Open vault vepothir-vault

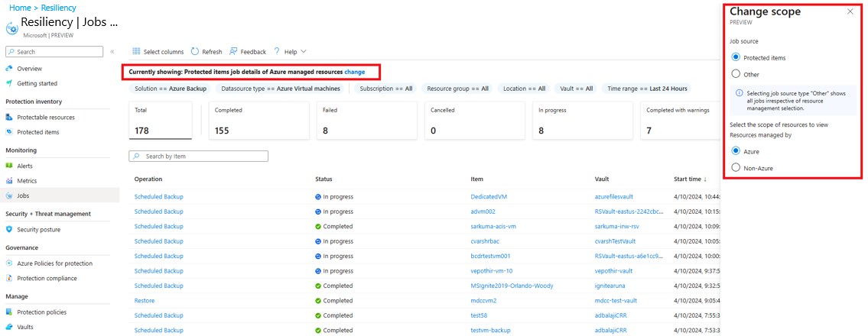pos(614,271)
